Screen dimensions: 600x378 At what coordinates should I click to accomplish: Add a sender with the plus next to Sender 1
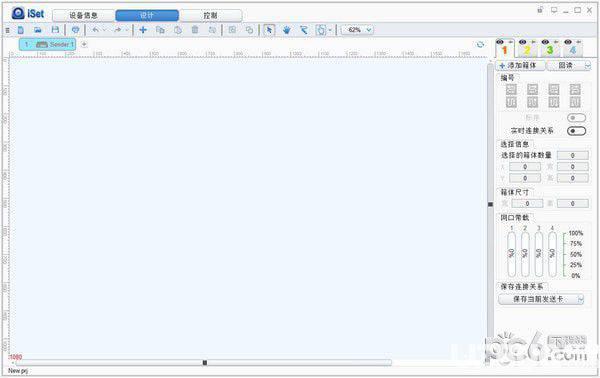[84, 44]
